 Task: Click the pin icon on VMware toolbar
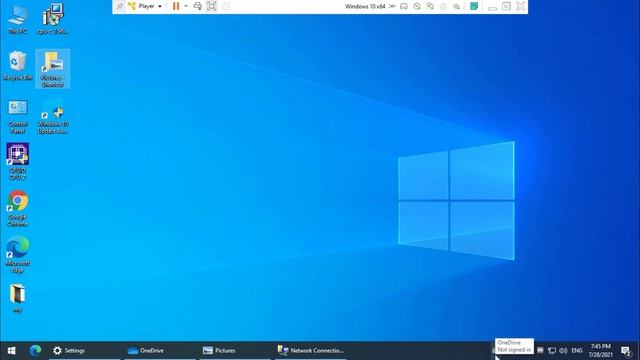(x=120, y=6)
